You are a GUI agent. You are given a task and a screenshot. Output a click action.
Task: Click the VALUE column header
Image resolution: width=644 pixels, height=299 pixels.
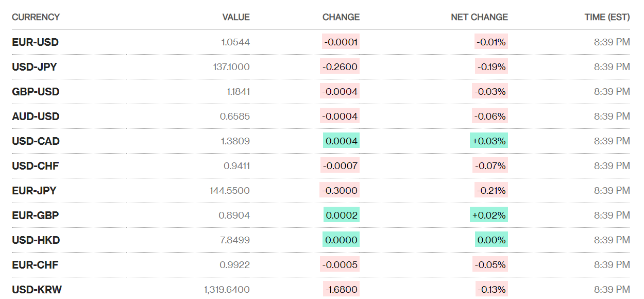235,17
